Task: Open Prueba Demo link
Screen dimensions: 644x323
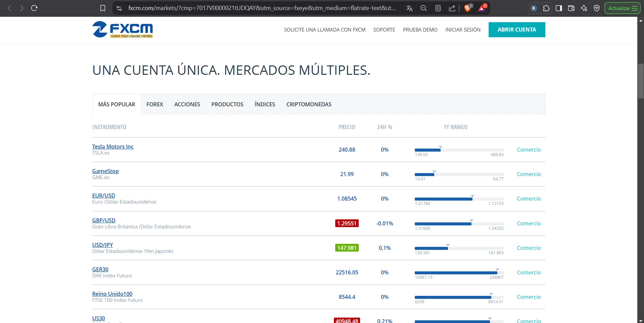Action: [x=420, y=30]
